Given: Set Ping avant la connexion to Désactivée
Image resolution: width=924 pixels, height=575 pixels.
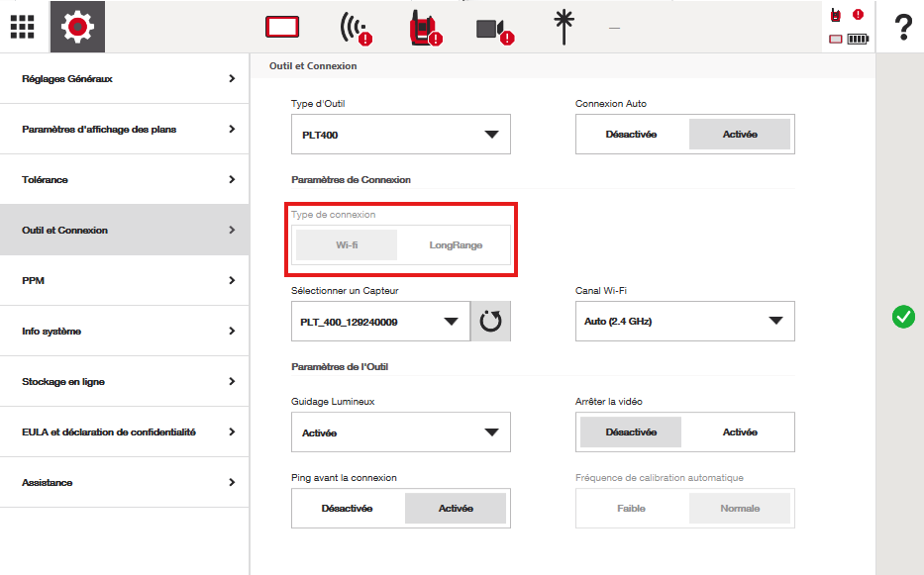Looking at the screenshot, I should point(347,509).
